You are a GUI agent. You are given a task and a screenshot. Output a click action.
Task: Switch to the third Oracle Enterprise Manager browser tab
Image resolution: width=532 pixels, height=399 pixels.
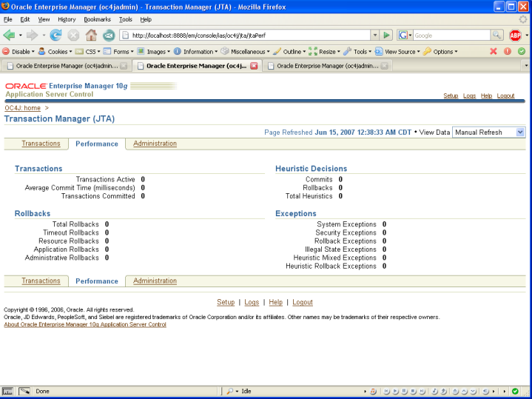(327, 66)
